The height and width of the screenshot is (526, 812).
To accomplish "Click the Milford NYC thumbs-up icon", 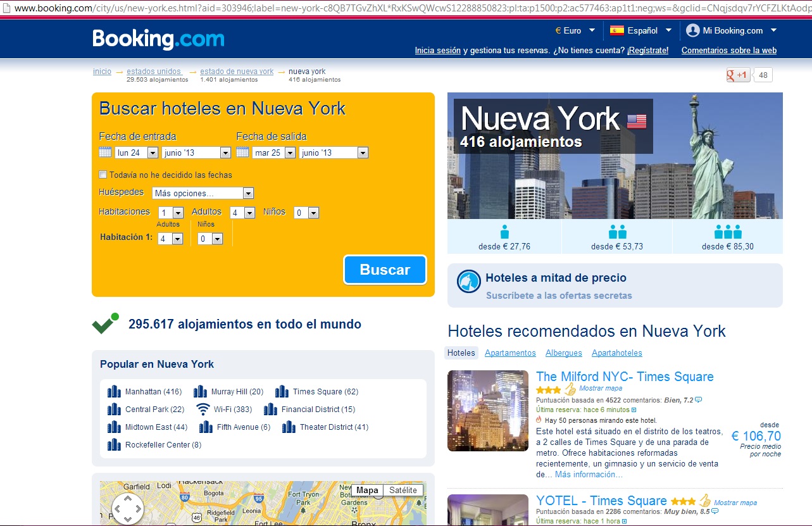I will tap(570, 389).
